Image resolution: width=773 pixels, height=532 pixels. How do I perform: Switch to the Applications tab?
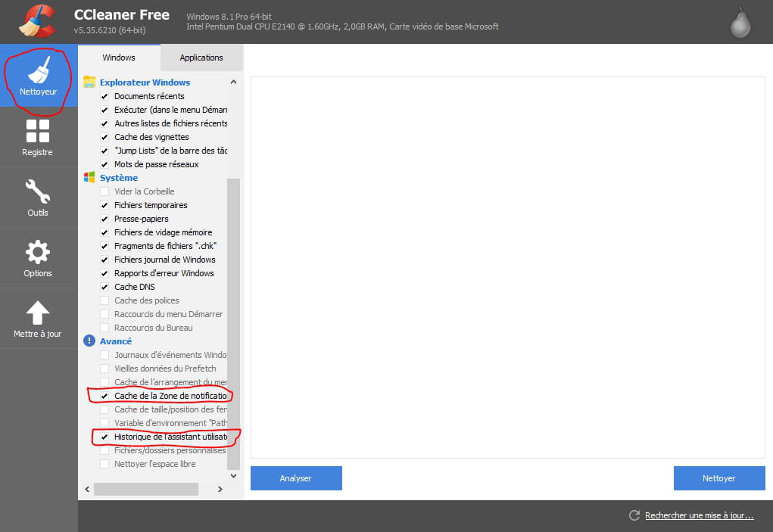(x=201, y=58)
